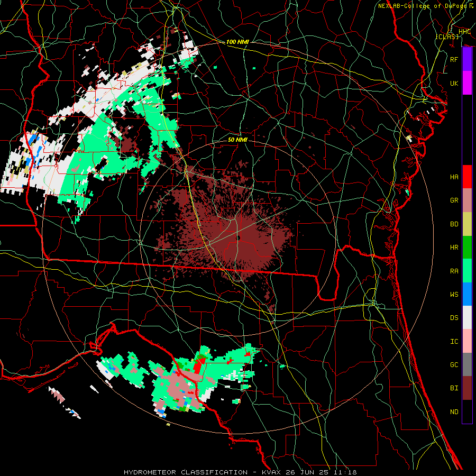Select the GC ground clutter gray swatch
The height and width of the screenshot is (476, 476).
click(467, 364)
